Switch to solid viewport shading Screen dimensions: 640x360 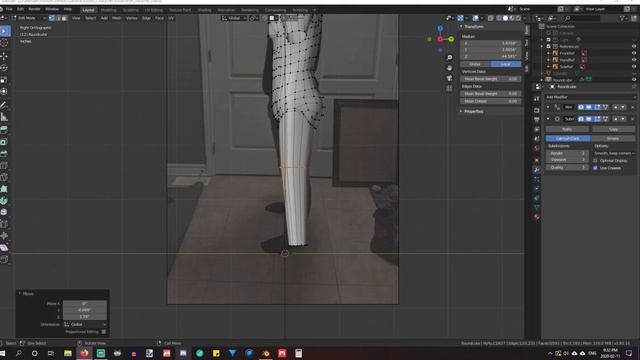pos(505,18)
